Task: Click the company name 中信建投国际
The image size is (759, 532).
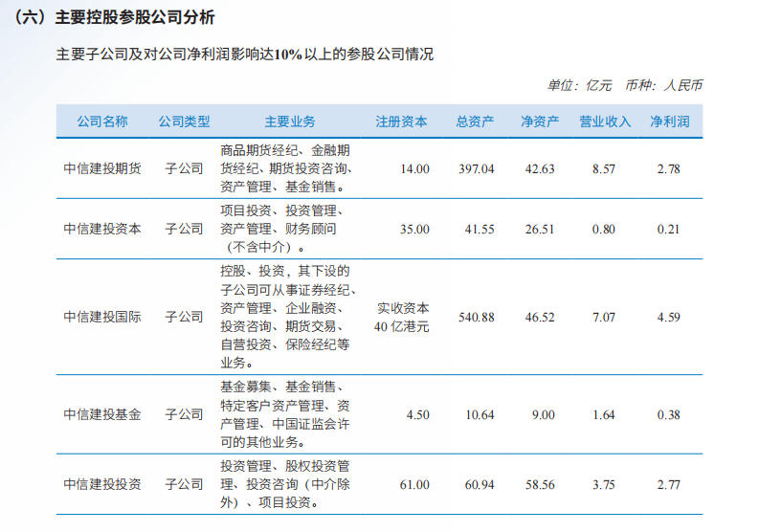Action: point(102,317)
